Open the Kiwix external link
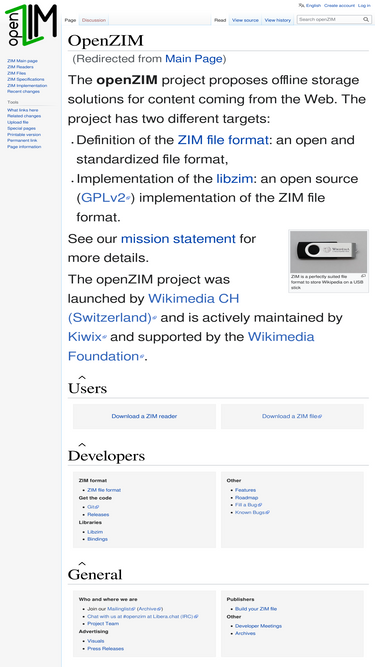The width and height of the screenshot is (375, 667). [87, 337]
